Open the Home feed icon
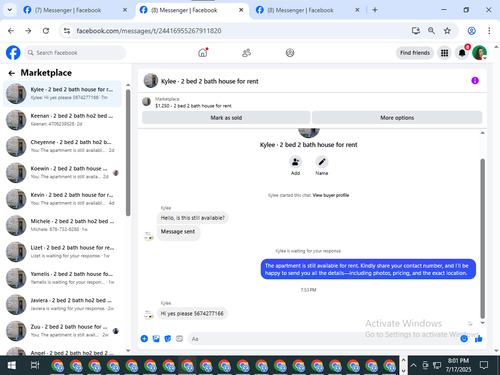500x375 pixels. tap(203, 53)
